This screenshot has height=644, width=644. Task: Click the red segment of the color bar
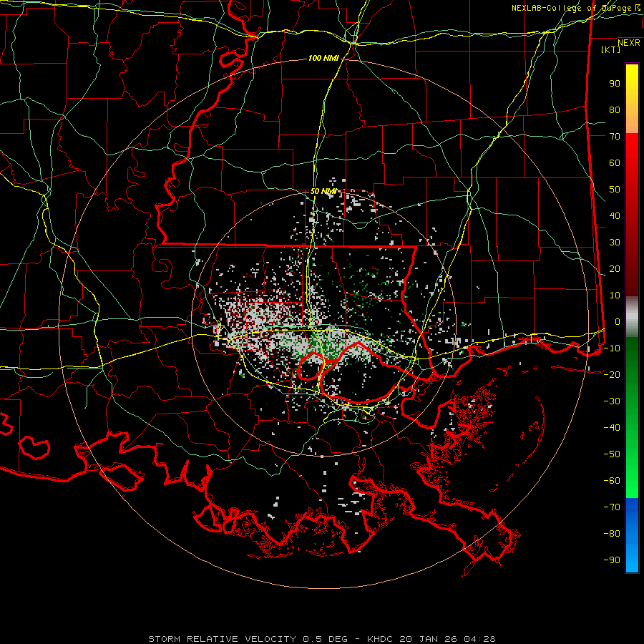pos(632,215)
